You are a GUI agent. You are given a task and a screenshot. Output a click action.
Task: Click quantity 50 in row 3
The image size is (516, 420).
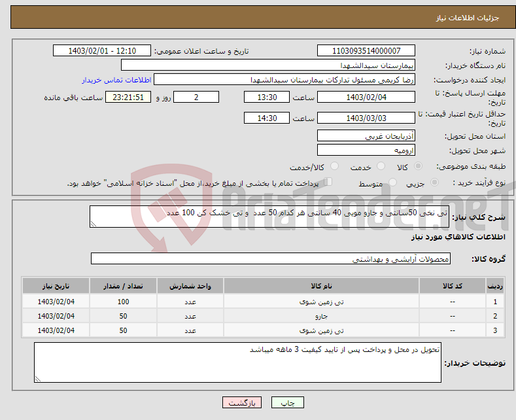point(123,330)
